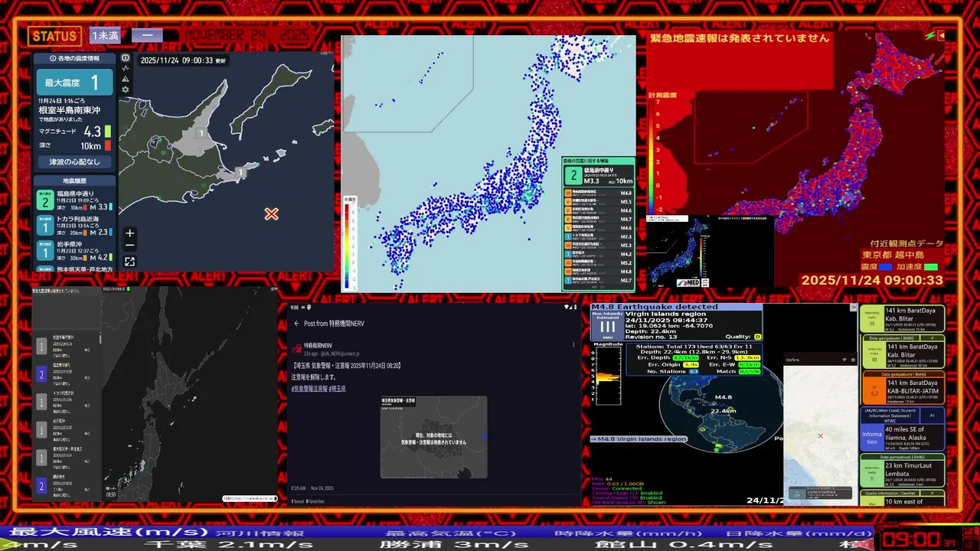Screen dimensions: 980x551
Task: Click the Wi-Fi icon in the phone map window
Action: (x=845, y=359)
